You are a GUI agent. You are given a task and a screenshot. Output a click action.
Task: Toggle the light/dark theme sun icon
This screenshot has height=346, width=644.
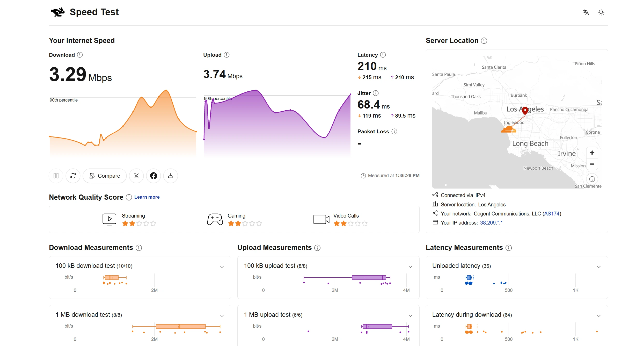(601, 12)
